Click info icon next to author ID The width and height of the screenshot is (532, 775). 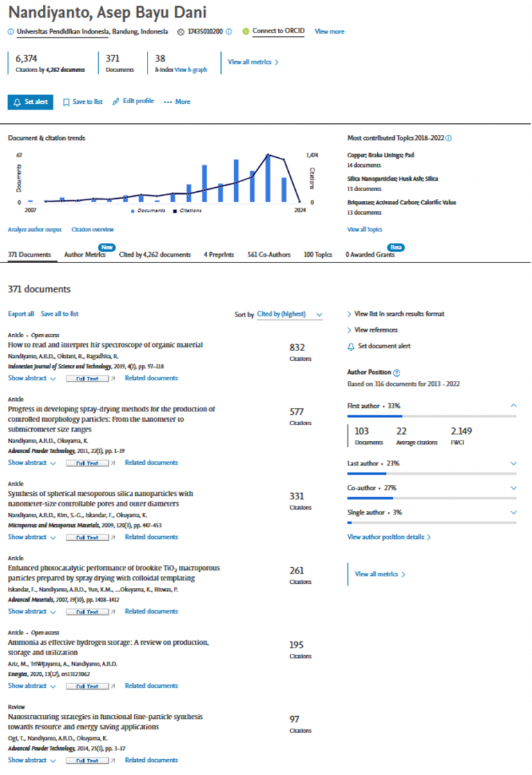(x=229, y=32)
